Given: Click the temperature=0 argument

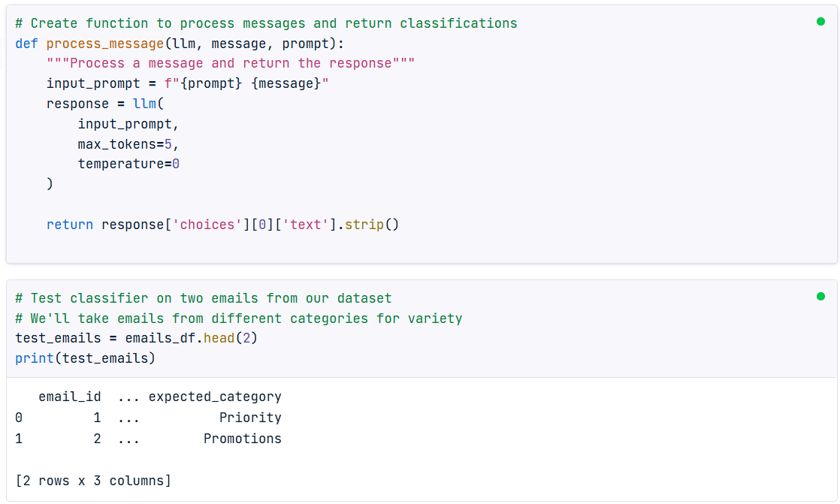Looking at the screenshot, I should [128, 164].
